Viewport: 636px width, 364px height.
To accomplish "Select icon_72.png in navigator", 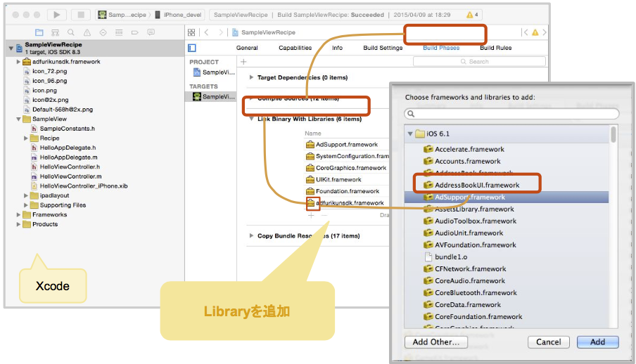I will pos(50,72).
